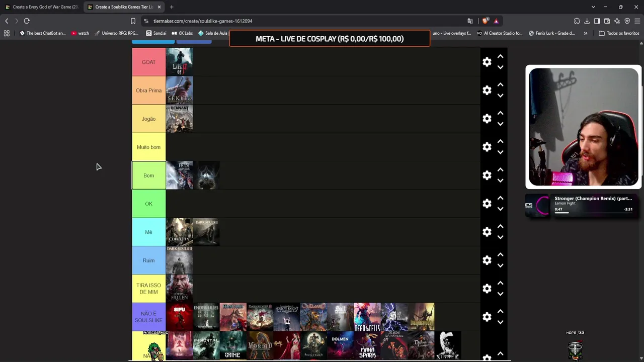Select the Bom tier label

click(x=149, y=175)
